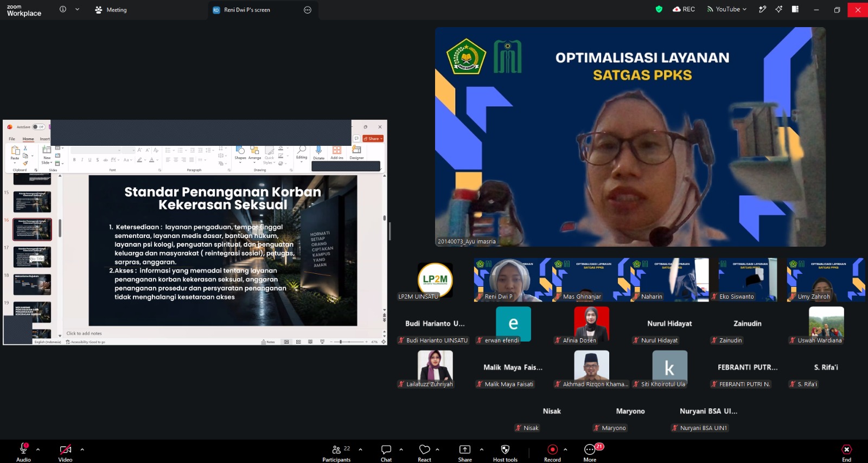Open the React emoji menu
868x463 pixels.
(424, 449)
